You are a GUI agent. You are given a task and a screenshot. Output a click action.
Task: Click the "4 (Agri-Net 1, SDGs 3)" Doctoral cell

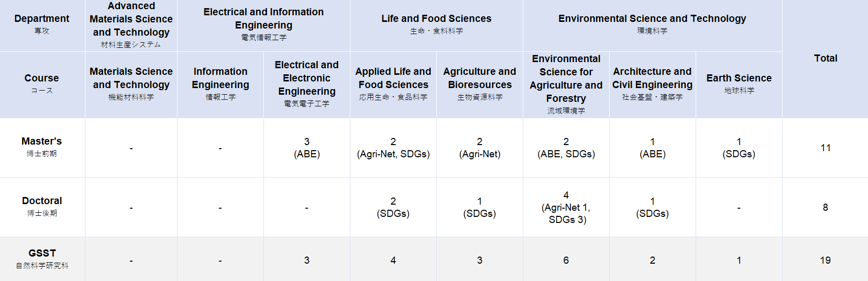click(566, 207)
